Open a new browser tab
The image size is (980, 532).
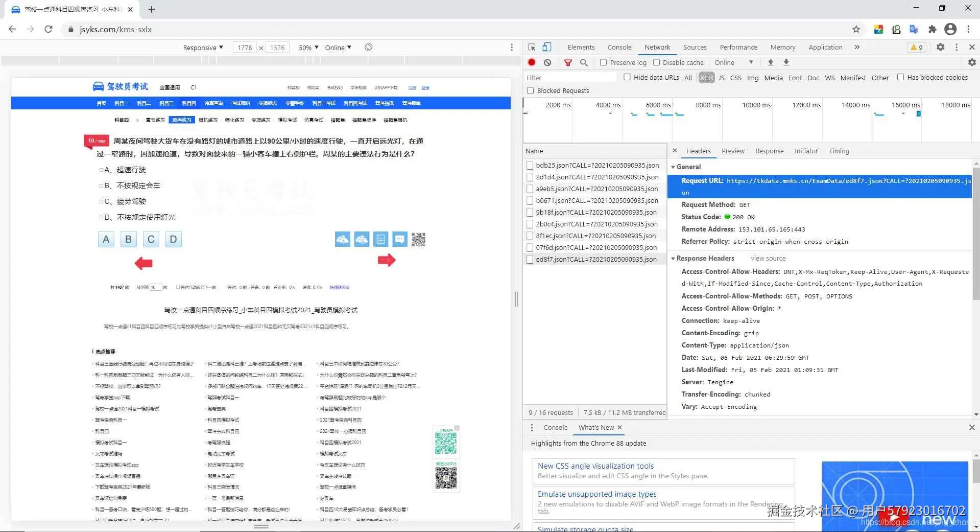click(x=152, y=9)
